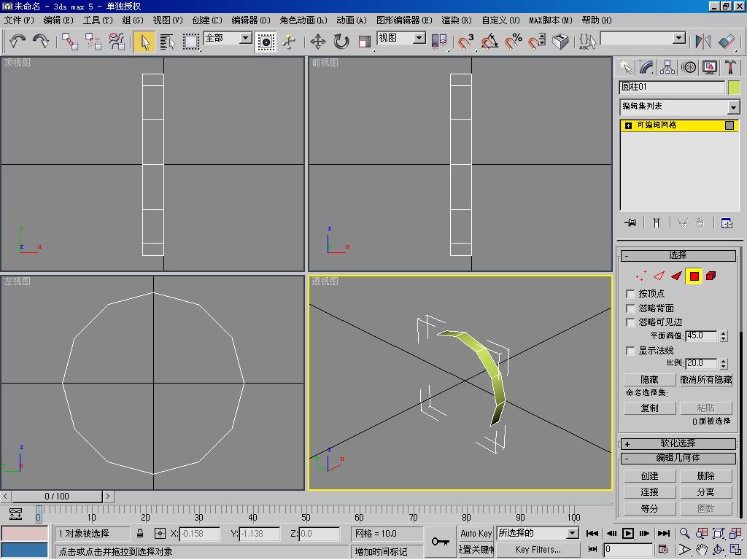
Task: Open Select by Name list tool
Action: (168, 42)
